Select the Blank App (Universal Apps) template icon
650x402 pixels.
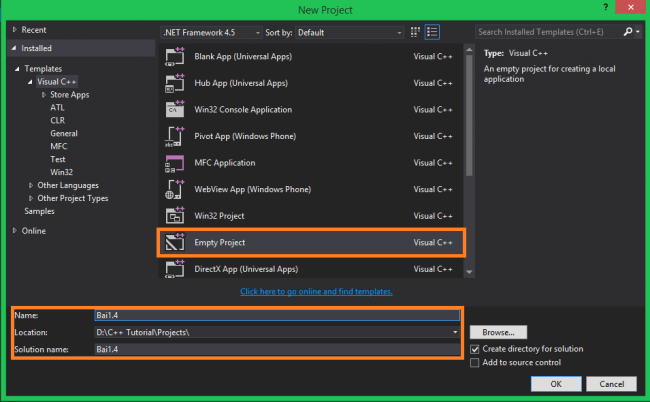click(175, 56)
